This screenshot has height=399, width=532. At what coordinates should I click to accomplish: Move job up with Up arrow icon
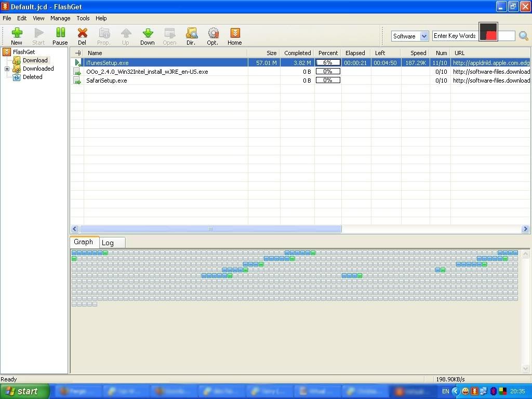(x=126, y=36)
